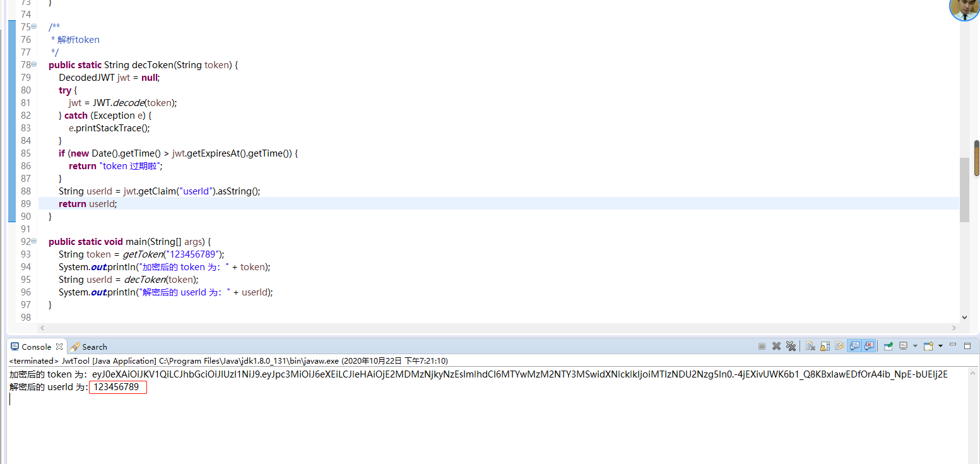
Task: Pin the Console view
Action: 888,346
